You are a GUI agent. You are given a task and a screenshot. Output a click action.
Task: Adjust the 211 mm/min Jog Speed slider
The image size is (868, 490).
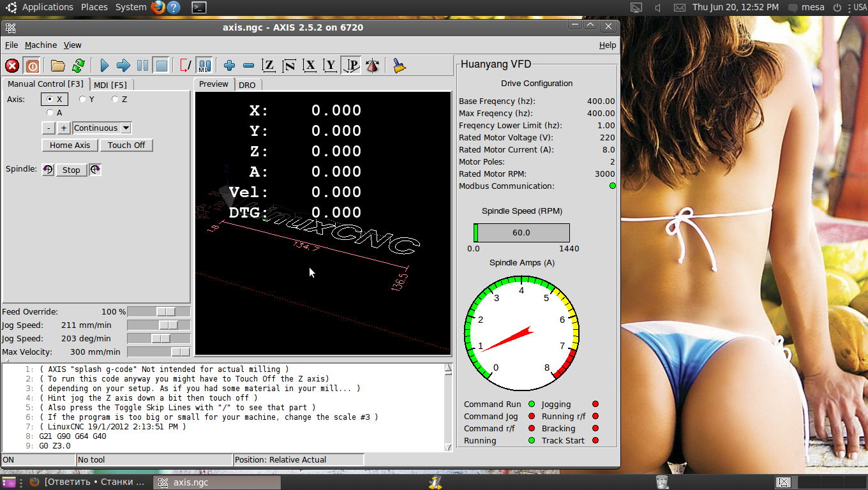point(159,325)
